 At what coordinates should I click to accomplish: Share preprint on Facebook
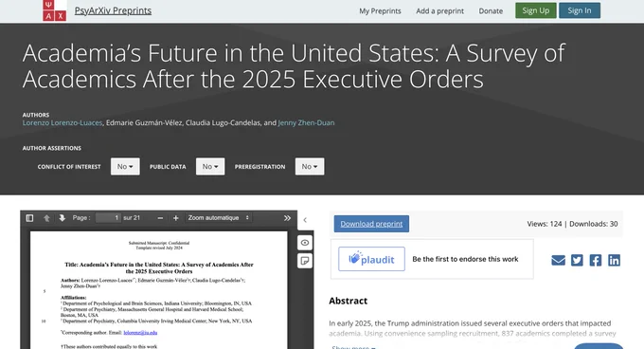click(x=596, y=260)
